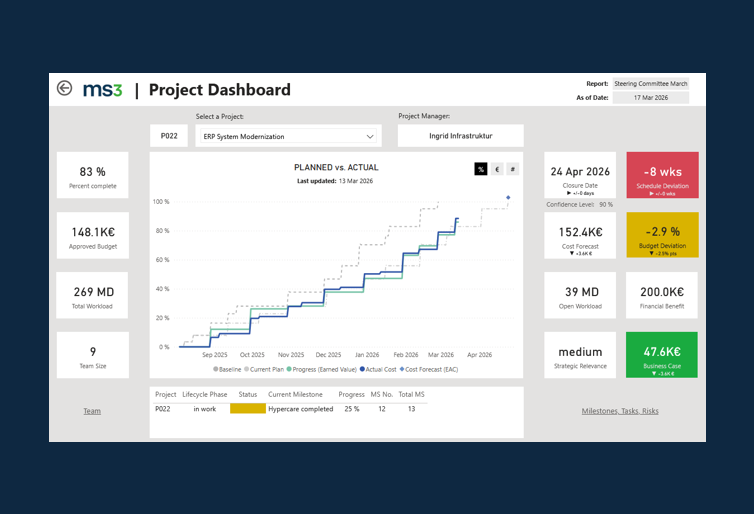Click the red Schedule Deviation card

click(x=662, y=175)
